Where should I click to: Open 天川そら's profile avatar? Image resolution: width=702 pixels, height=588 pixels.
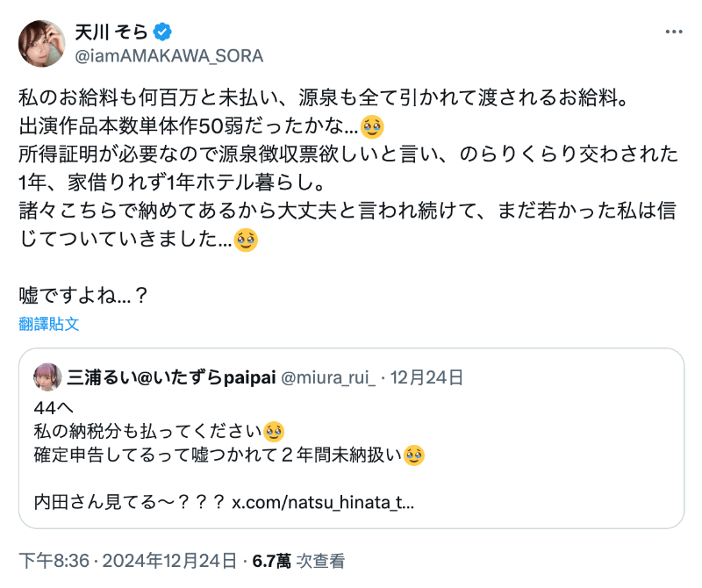point(39,41)
